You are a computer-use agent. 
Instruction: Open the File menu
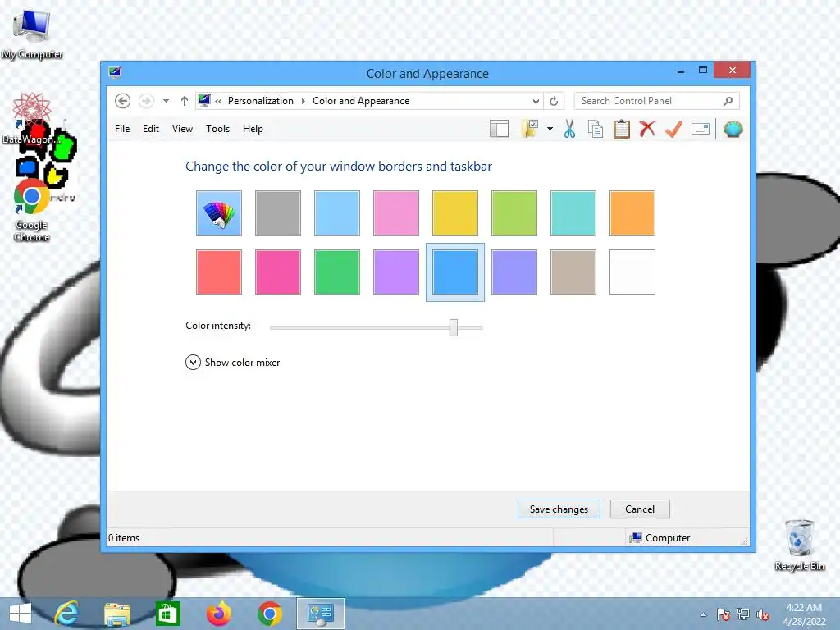[x=122, y=129]
